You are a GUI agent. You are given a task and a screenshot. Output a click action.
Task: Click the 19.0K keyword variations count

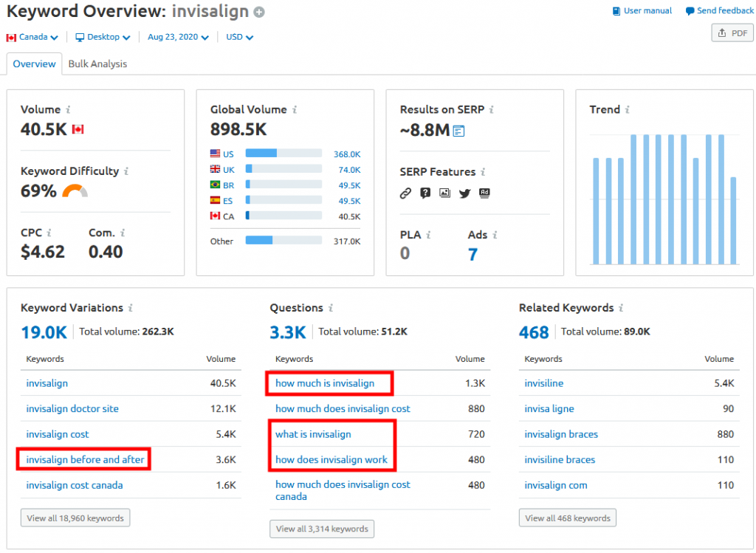(44, 332)
